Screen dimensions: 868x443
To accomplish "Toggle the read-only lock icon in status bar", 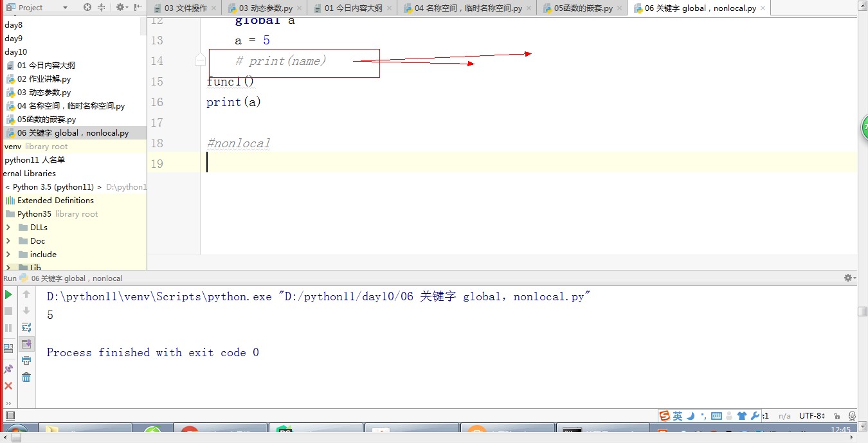I will 836,416.
